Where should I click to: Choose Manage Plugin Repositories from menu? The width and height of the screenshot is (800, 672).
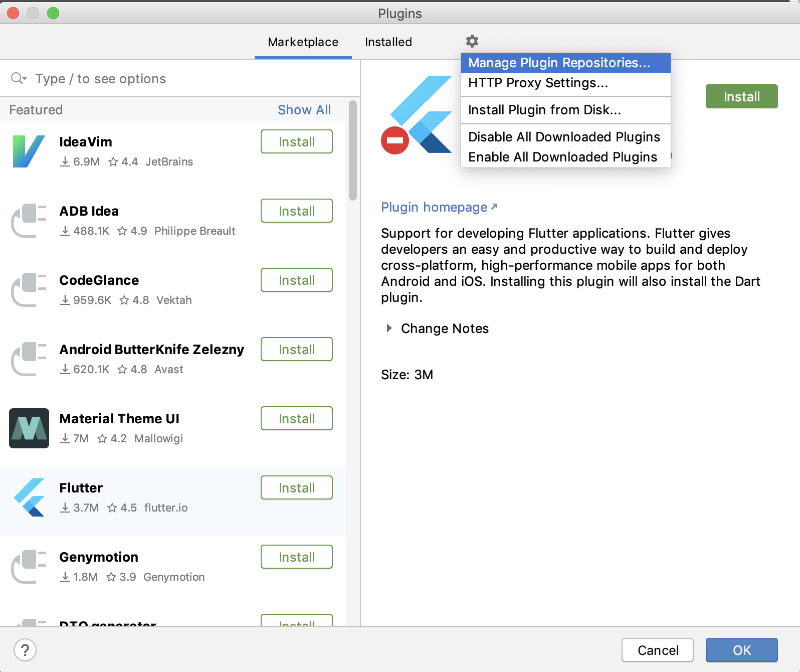point(566,63)
